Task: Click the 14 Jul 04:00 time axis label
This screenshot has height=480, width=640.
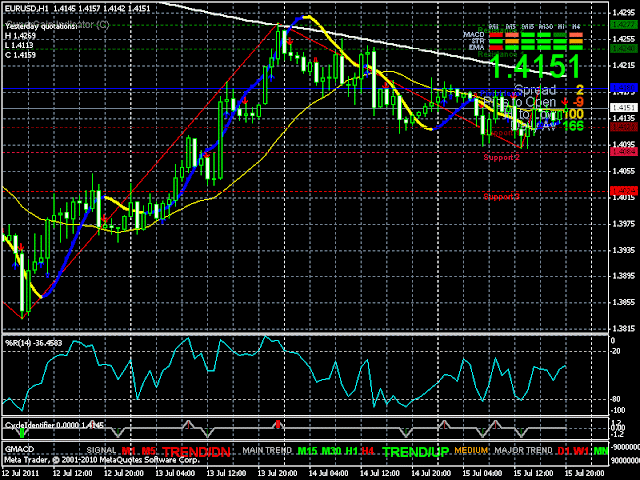Action: coord(329,473)
